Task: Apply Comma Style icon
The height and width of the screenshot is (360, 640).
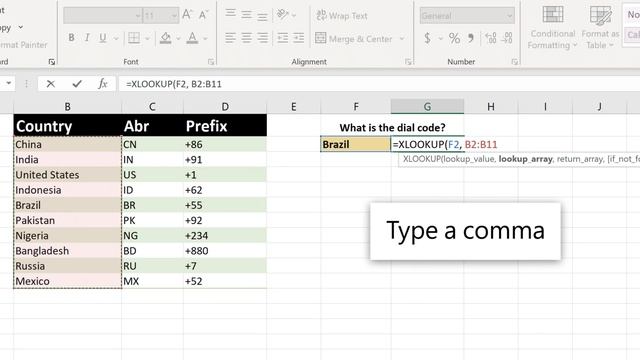Action: (x=471, y=38)
